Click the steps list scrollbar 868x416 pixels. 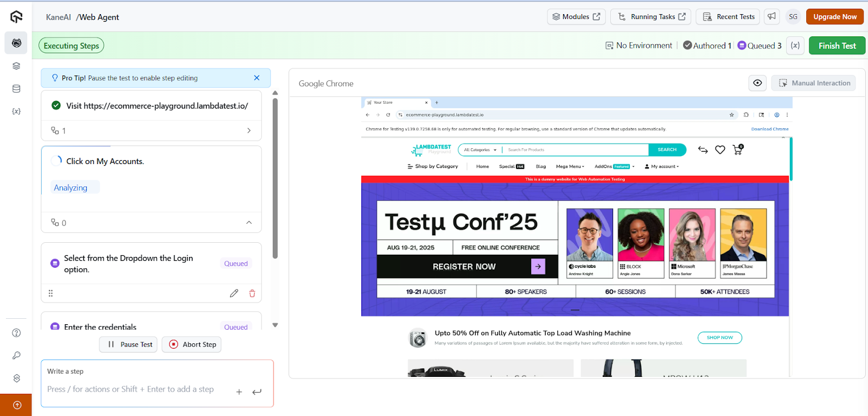click(275, 178)
